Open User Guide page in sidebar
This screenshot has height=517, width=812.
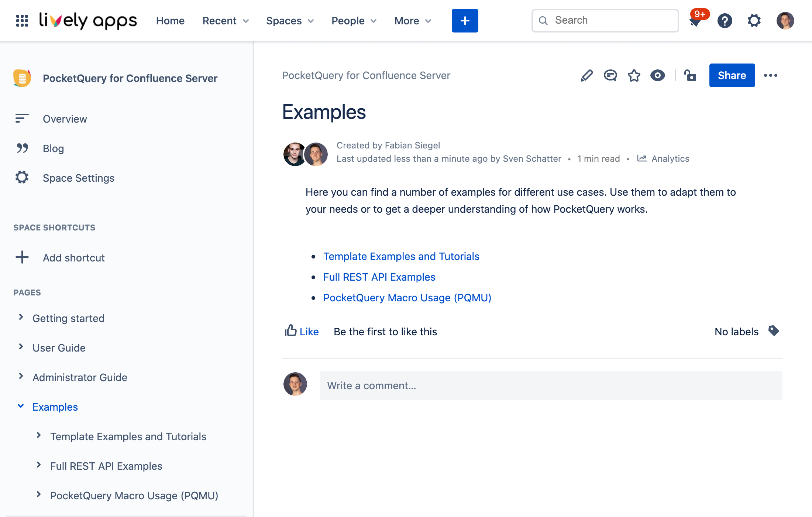coord(59,348)
